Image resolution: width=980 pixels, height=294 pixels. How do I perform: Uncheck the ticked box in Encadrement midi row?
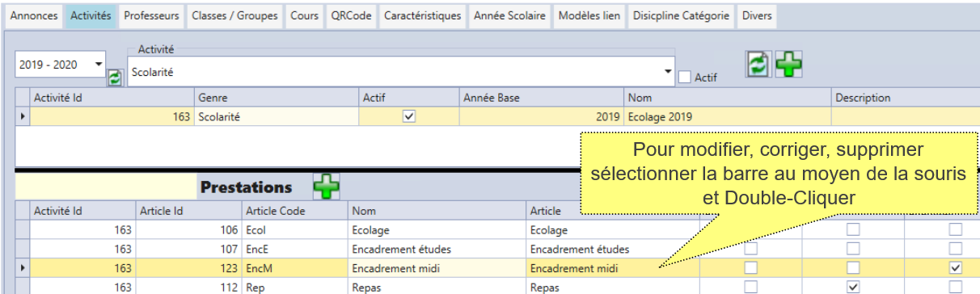tap(956, 267)
